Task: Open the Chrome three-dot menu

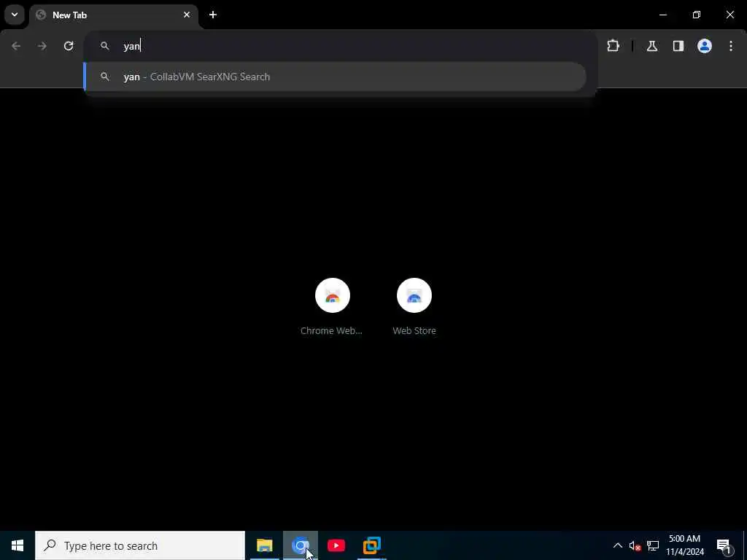Action: coord(731,46)
